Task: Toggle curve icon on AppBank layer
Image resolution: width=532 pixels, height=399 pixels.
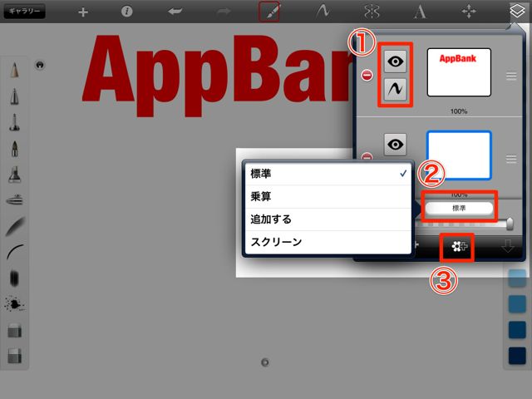Action: (396, 89)
